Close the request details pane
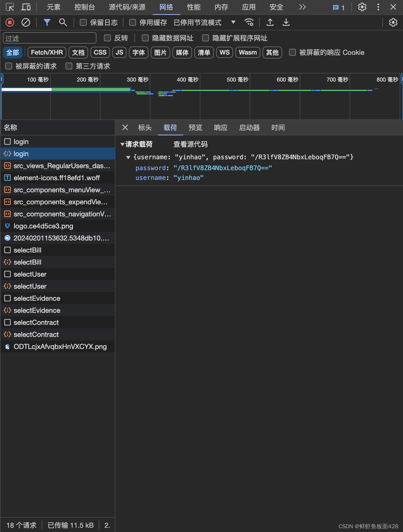Viewport: 403px width, 532px height. 125,127
